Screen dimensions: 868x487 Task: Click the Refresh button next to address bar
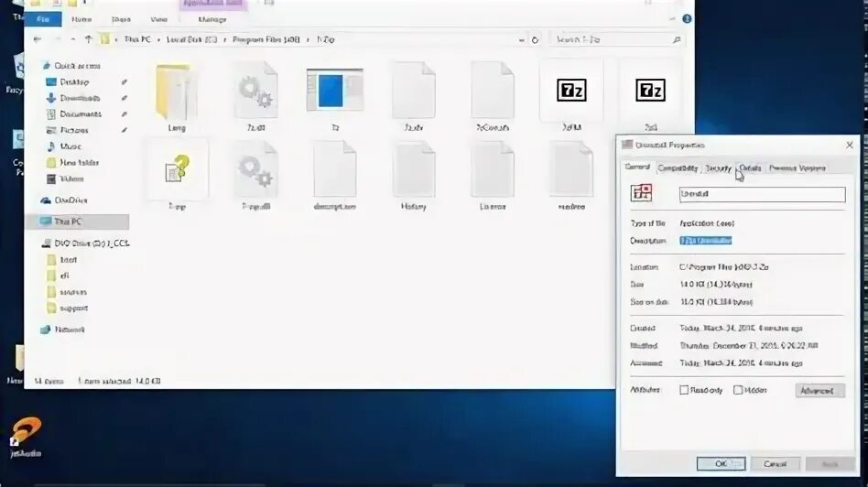(535, 40)
